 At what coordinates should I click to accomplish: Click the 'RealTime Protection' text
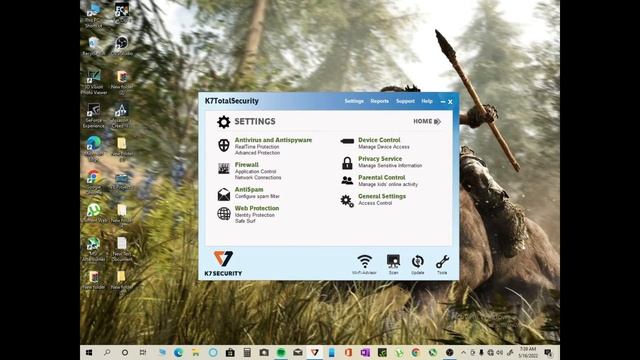click(x=257, y=147)
